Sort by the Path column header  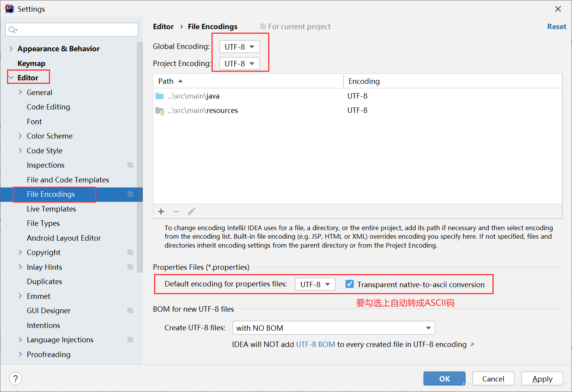248,81
